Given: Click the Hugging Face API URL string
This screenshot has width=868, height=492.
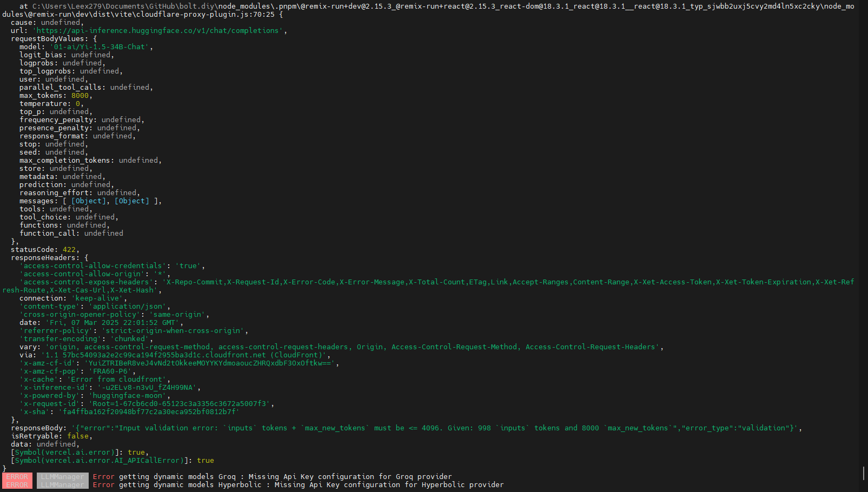Looking at the screenshot, I should (158, 31).
